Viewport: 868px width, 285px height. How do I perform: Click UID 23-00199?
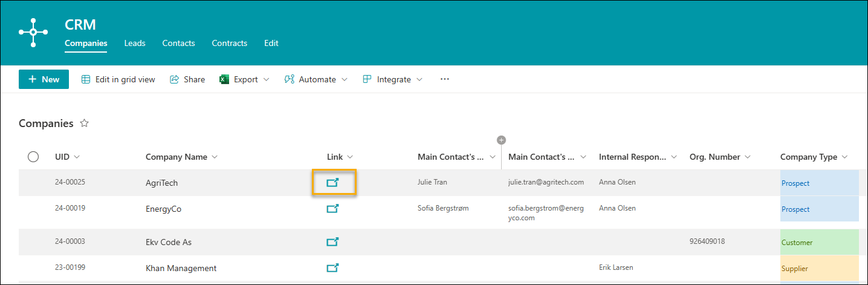click(x=70, y=267)
